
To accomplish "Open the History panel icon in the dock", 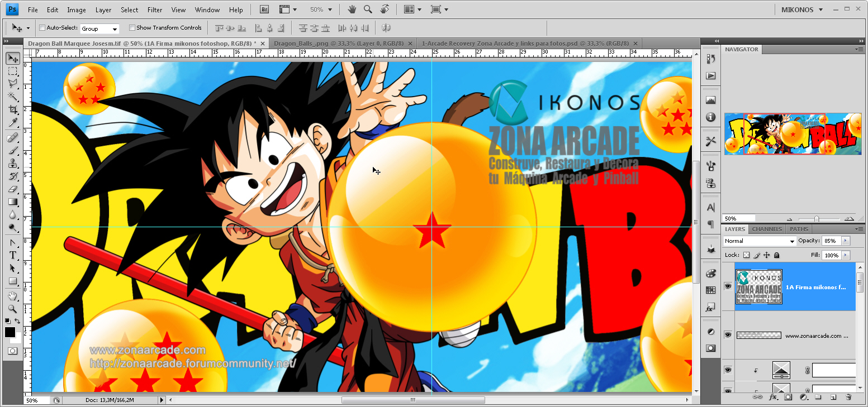I will (711, 58).
